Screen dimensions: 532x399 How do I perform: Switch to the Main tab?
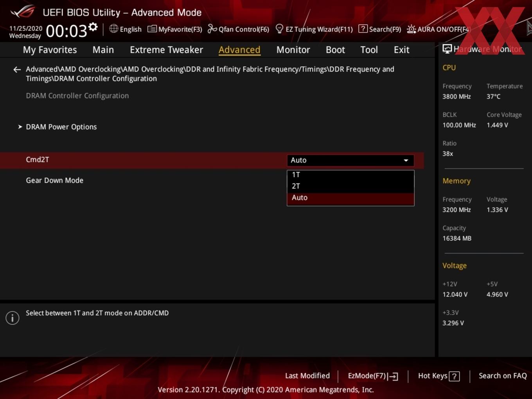tap(103, 50)
